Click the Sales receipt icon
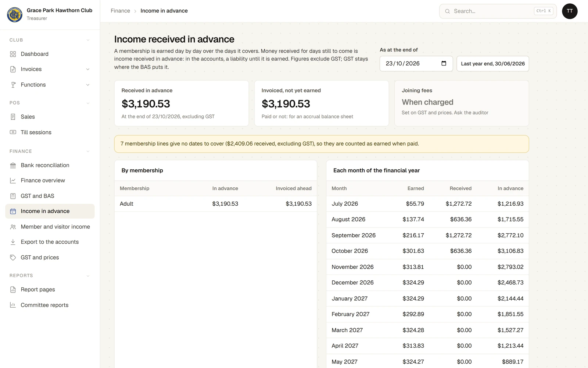The image size is (588, 368). pyautogui.click(x=13, y=117)
